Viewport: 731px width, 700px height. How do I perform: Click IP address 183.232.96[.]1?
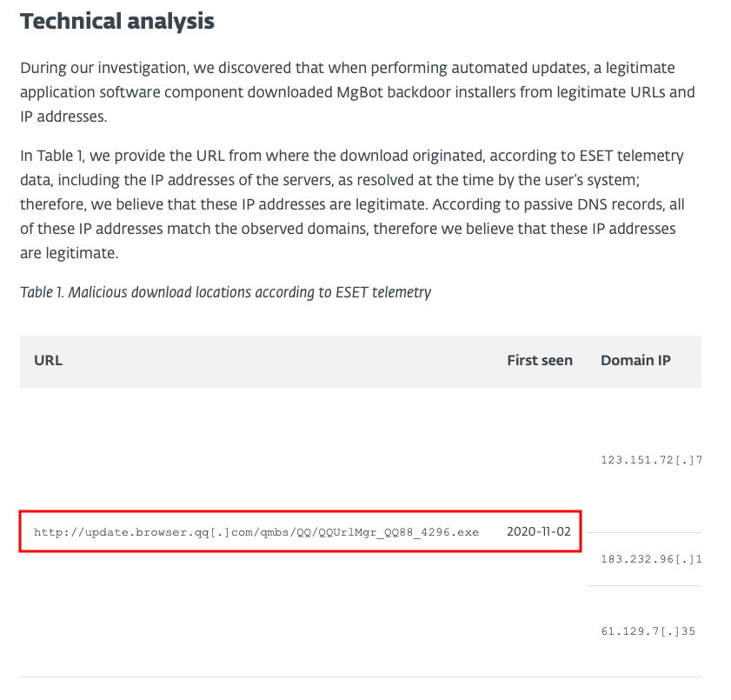[x=651, y=558]
